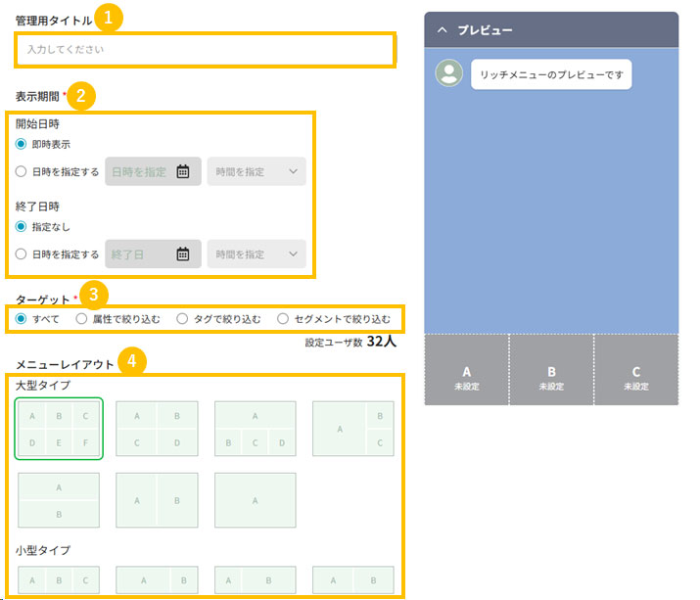Open end date 時間を指定 dropdown
The width and height of the screenshot is (700, 600).
(x=257, y=254)
